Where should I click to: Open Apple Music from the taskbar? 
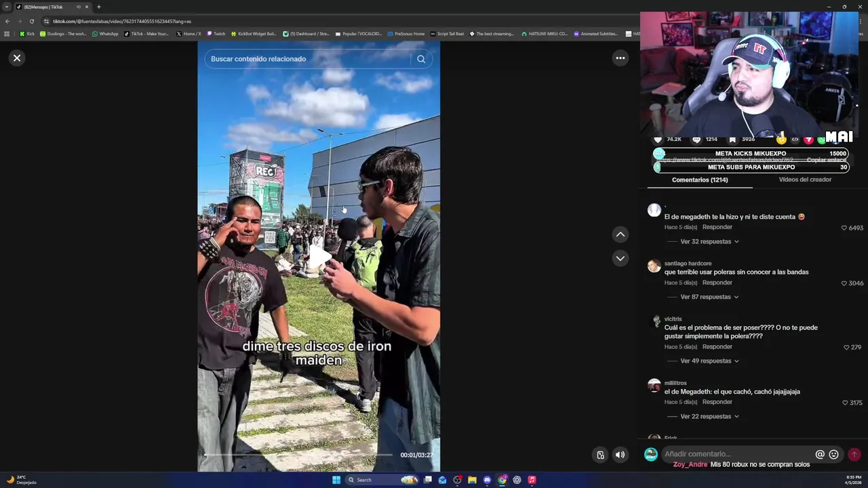(532, 480)
